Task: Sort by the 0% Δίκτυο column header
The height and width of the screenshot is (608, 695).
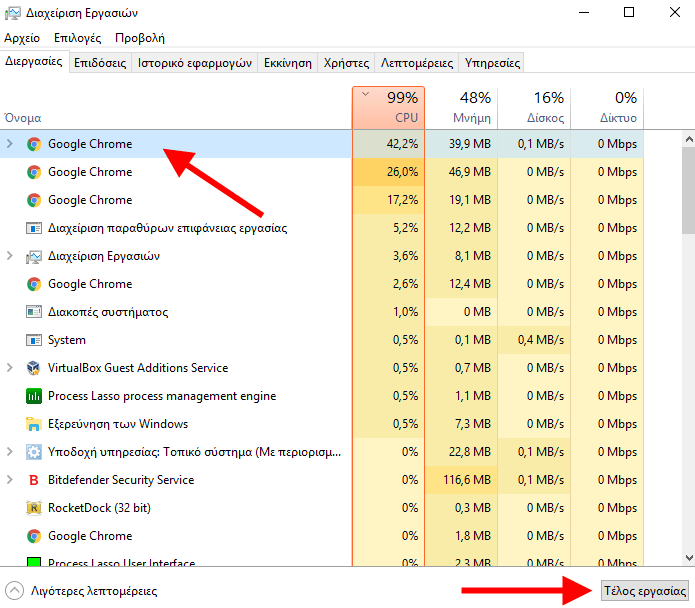Action: pyautogui.click(x=607, y=109)
